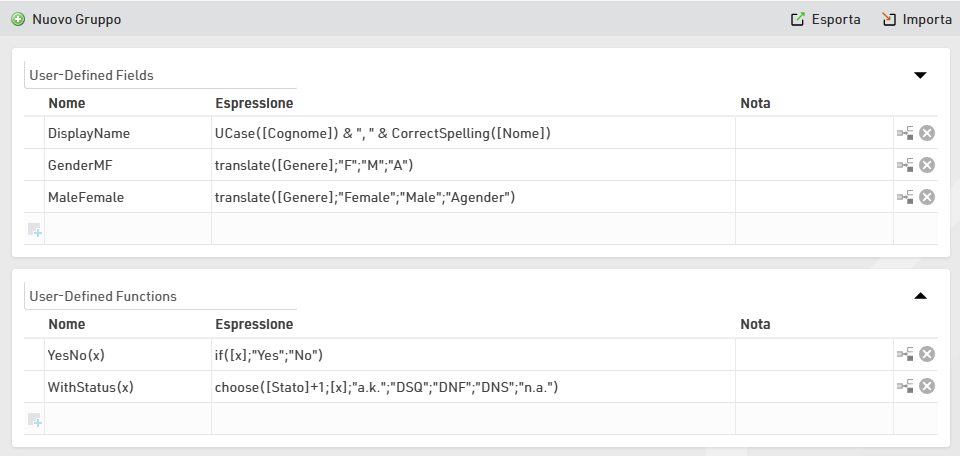Click the delete icon for GenderMF row
This screenshot has height=456, width=960.
[927, 165]
